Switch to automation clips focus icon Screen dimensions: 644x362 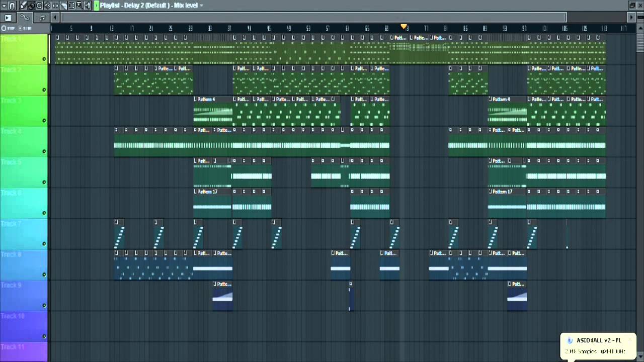25,18
